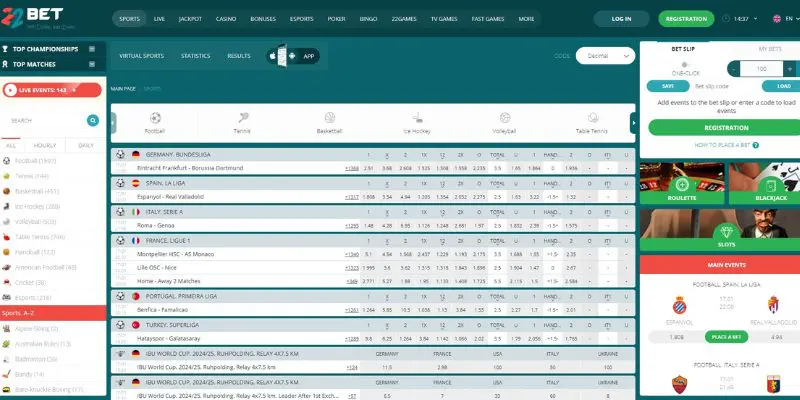Click the green Registration button in header

coord(685,18)
